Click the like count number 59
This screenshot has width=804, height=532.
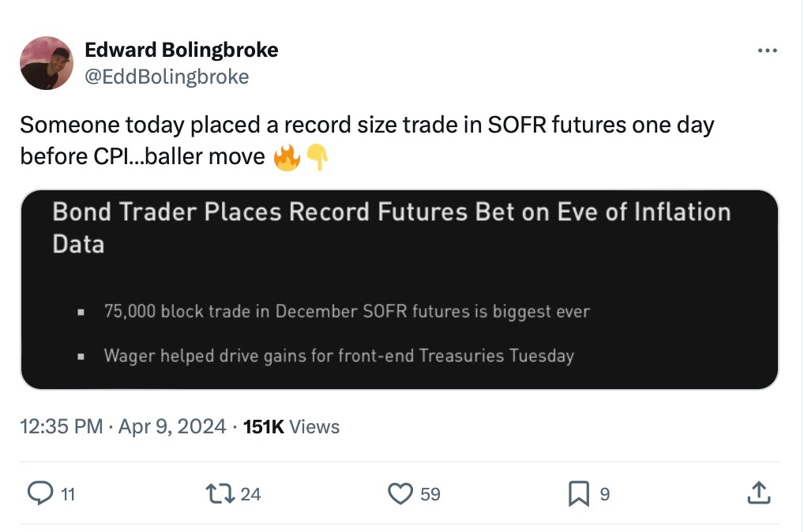[430, 494]
